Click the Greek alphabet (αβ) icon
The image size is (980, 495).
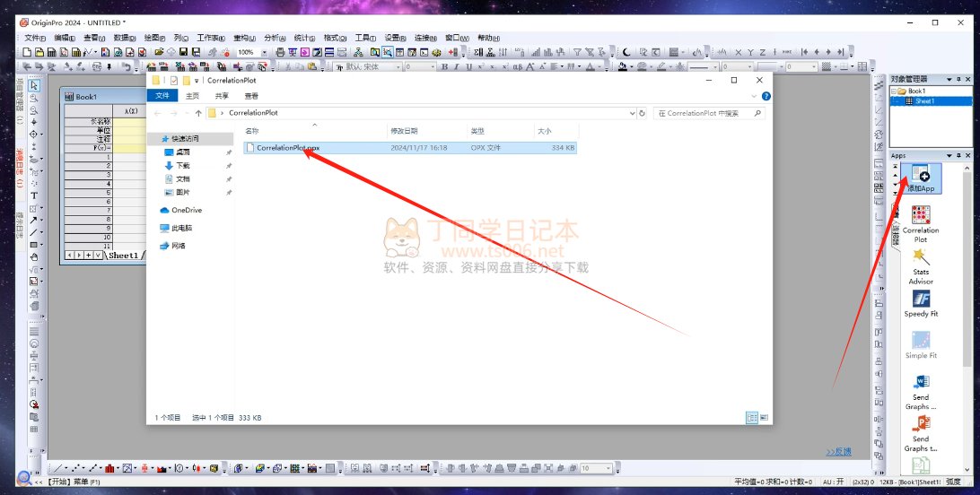tap(518, 66)
